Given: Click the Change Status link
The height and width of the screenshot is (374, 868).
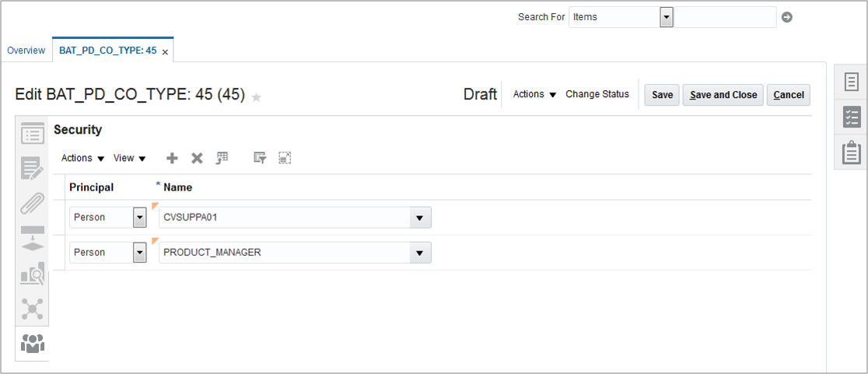Looking at the screenshot, I should pos(597,94).
